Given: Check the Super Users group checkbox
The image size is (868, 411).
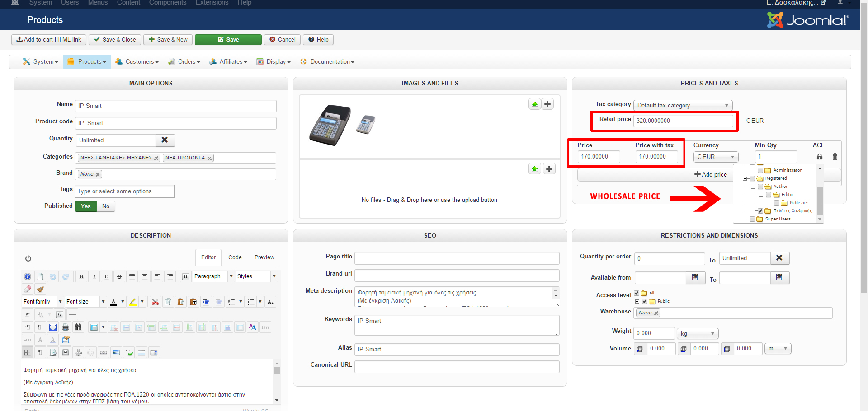Looking at the screenshot, I should (752, 219).
